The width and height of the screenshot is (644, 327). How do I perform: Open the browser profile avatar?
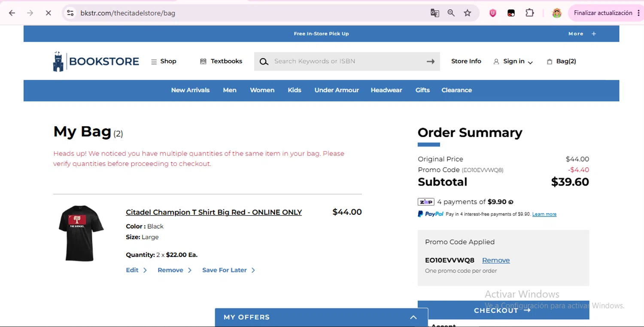pyautogui.click(x=557, y=13)
